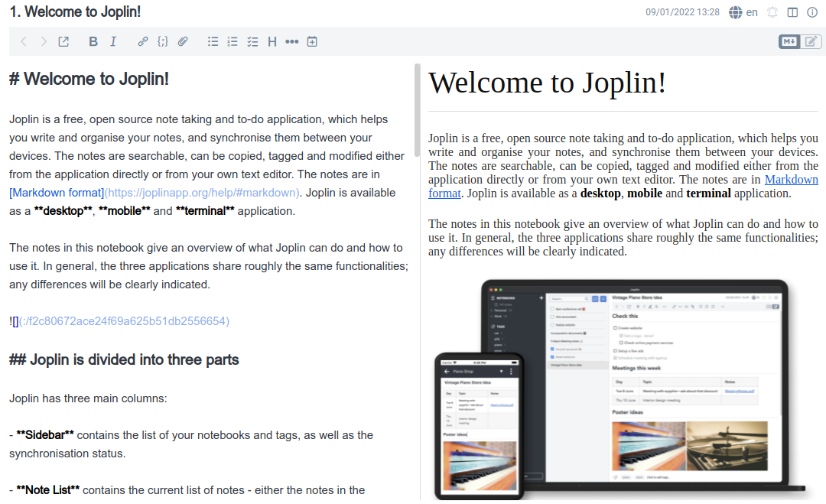This screenshot has height=504, width=826.
Task: Insert a hyperlink
Action: (143, 41)
